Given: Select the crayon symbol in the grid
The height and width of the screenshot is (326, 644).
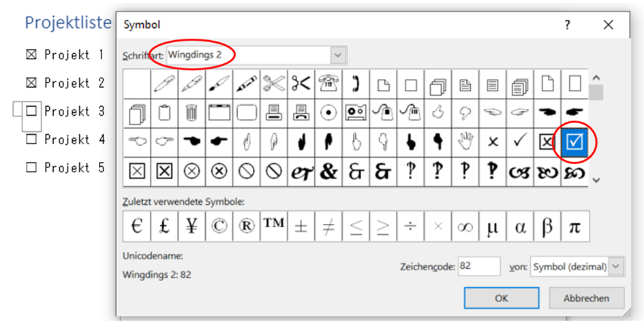Looking at the screenshot, I should (247, 84).
